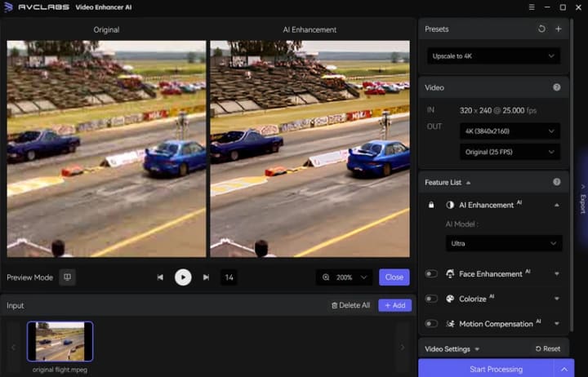Reset presets with the refresh icon
Viewport: 588px width, 377px height.
(541, 29)
